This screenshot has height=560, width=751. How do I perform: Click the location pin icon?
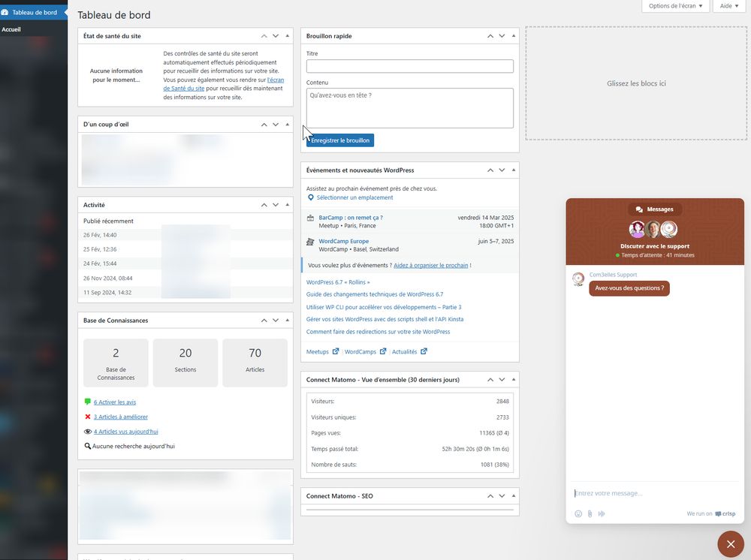310,197
